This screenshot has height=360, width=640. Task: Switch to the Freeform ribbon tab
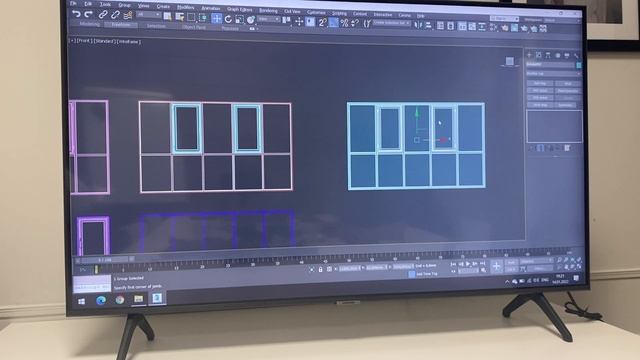click(121, 25)
